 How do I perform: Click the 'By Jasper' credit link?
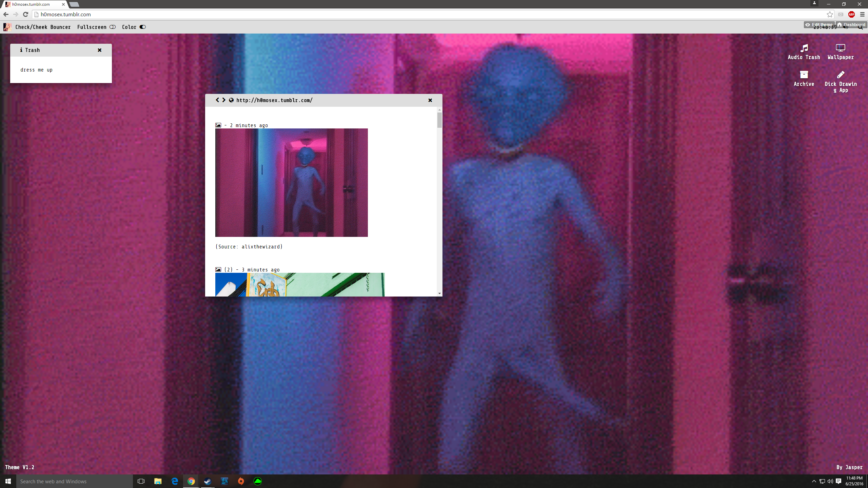click(849, 467)
